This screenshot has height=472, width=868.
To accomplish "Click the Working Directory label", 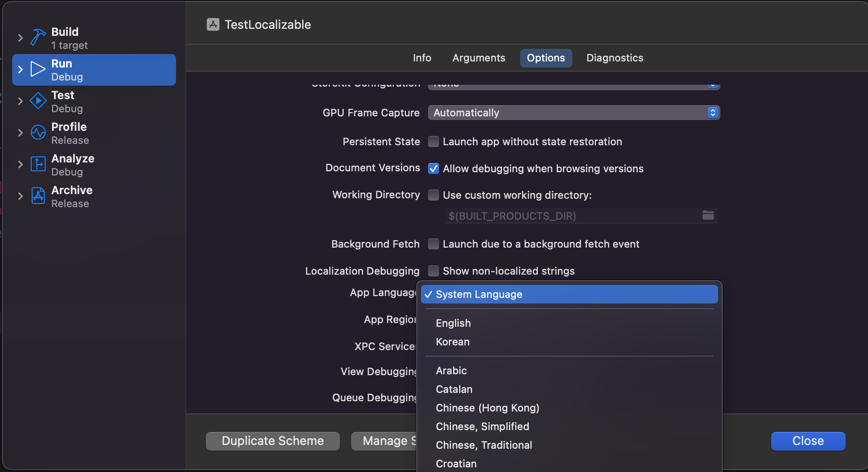I will pos(376,195).
